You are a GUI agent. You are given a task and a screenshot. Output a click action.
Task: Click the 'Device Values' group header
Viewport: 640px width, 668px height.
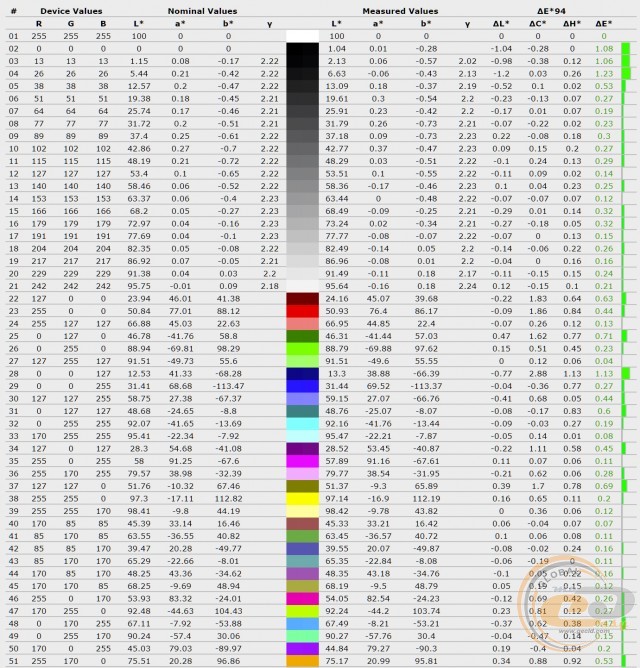point(71,11)
